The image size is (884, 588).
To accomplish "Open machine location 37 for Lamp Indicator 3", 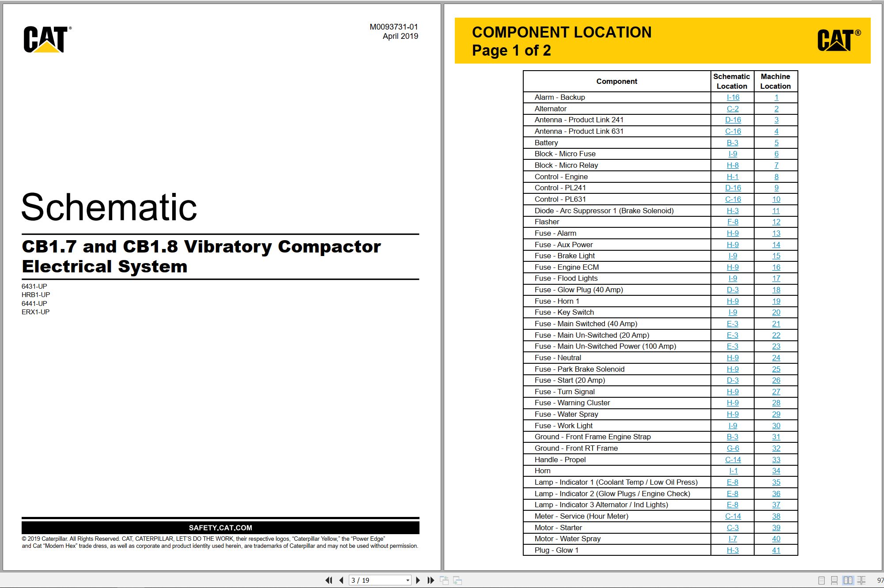I will tap(776, 505).
